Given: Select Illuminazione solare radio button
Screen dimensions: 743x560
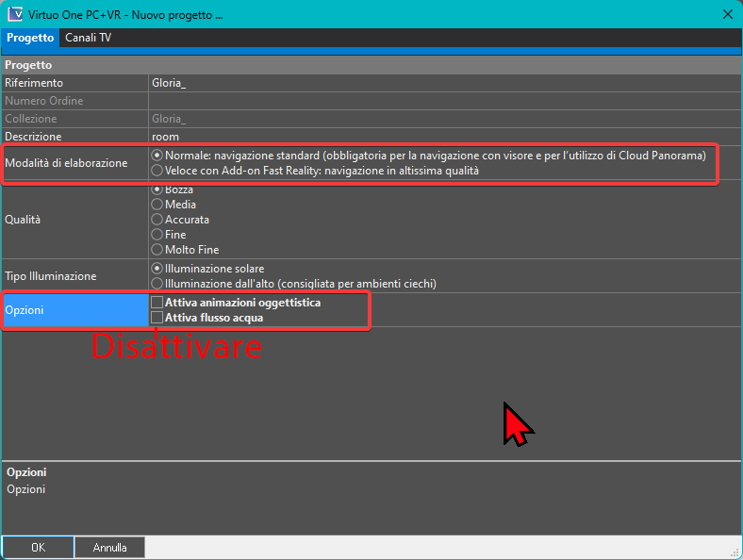Looking at the screenshot, I should coord(157,269).
